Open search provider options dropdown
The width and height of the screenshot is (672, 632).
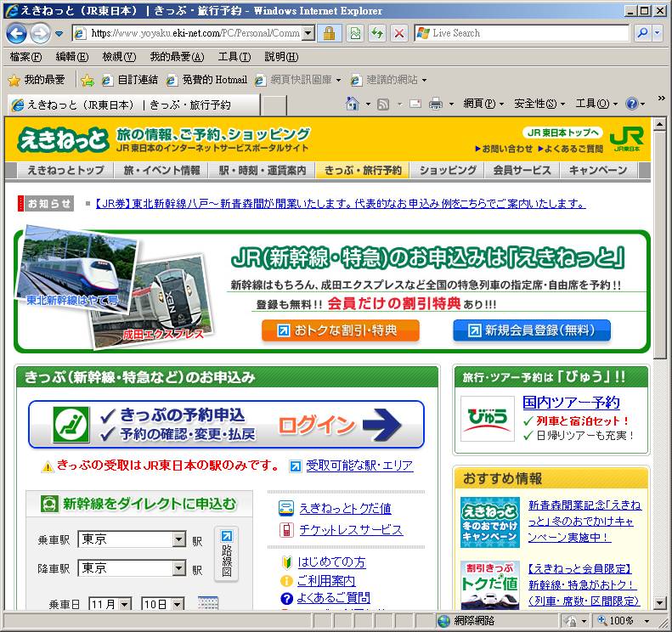click(658, 33)
